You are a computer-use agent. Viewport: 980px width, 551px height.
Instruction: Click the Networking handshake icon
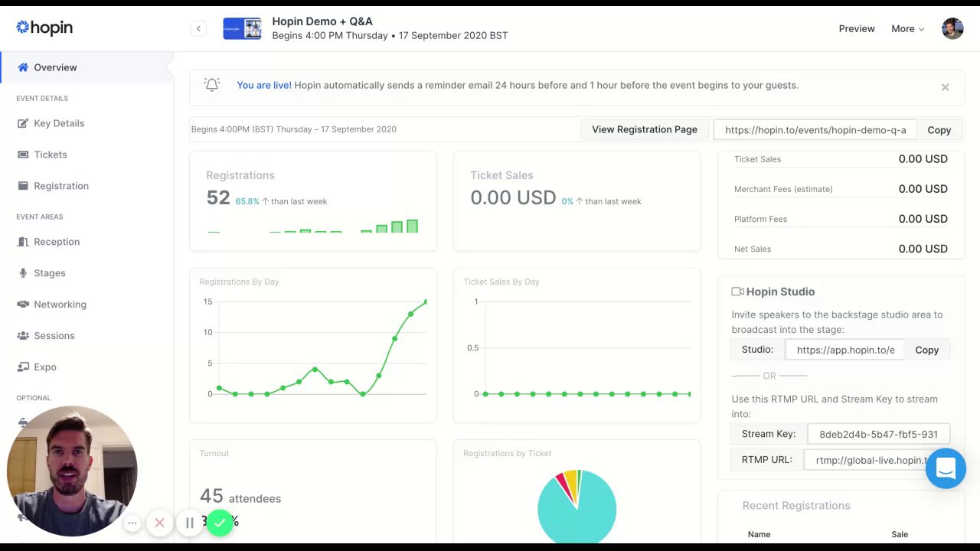[x=23, y=305]
